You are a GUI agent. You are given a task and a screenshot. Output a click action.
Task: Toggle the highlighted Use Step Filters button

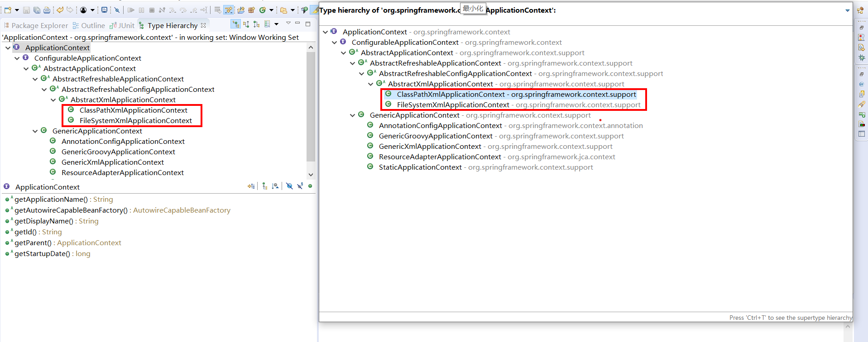[x=228, y=10]
